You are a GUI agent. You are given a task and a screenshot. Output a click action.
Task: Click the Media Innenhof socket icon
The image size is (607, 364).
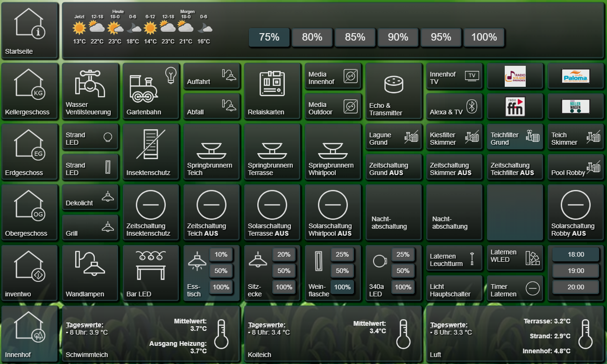350,76
